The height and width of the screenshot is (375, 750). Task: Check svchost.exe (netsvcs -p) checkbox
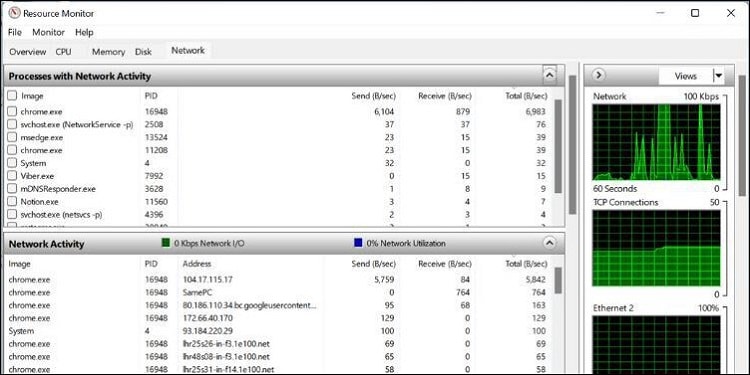(x=12, y=214)
